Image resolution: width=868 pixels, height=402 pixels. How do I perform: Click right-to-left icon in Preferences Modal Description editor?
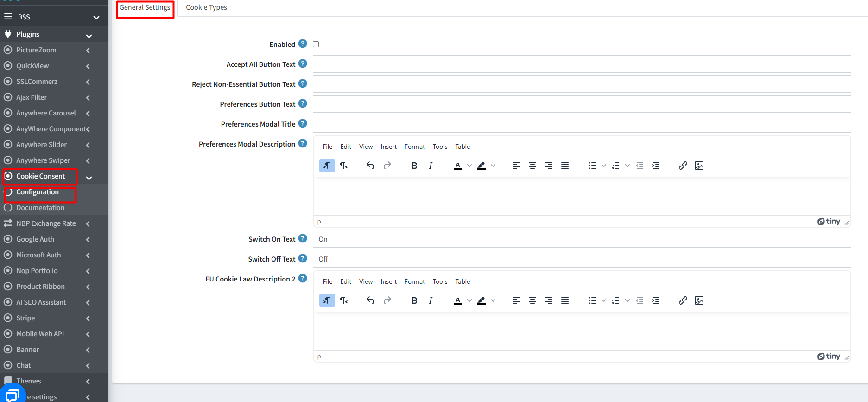(x=344, y=166)
